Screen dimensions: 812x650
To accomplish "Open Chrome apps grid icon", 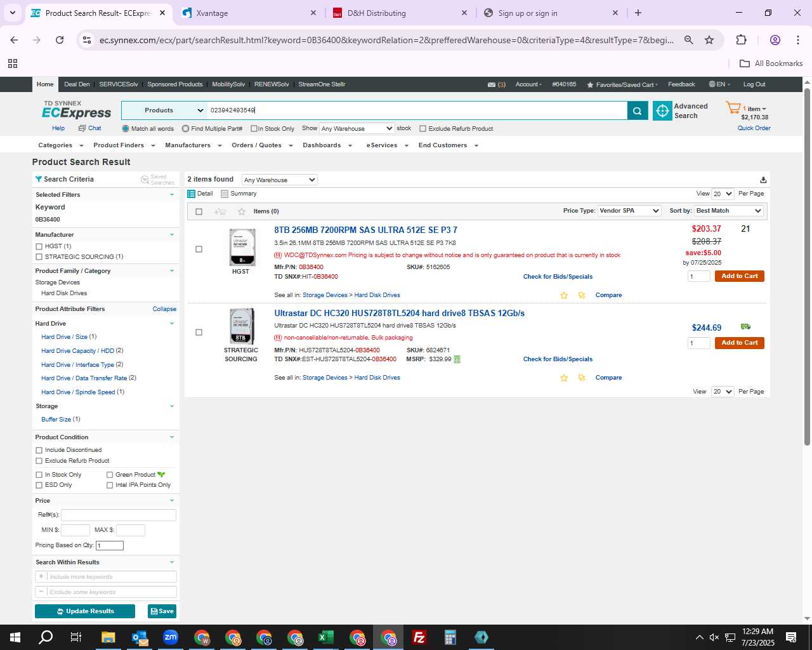I will tap(13, 63).
